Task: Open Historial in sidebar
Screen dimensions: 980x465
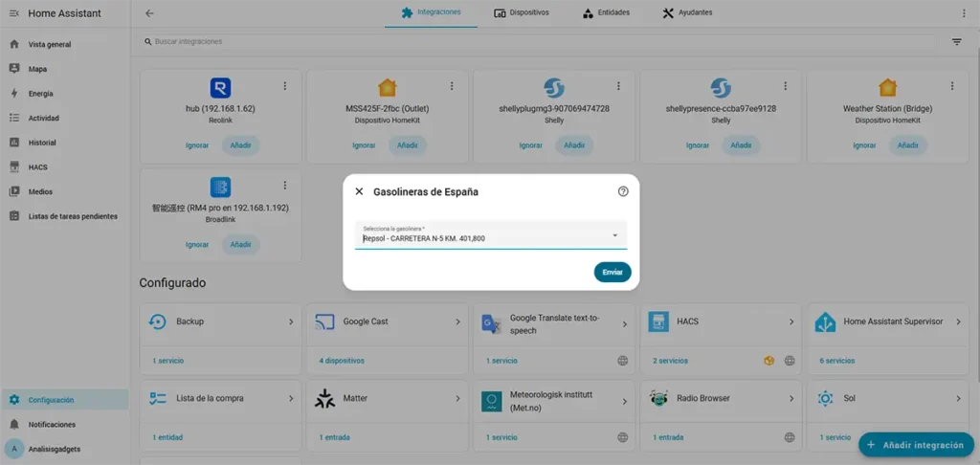Action: [65, 143]
